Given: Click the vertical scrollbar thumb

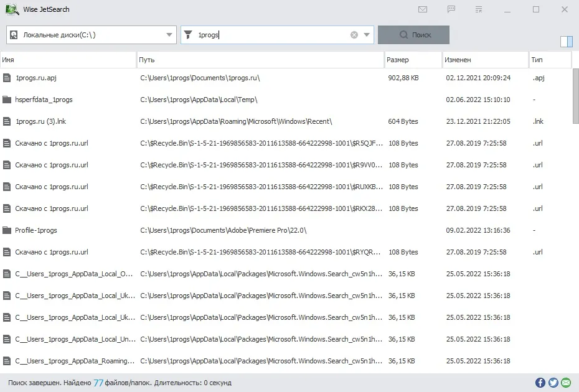Looking at the screenshot, I should coord(576,96).
